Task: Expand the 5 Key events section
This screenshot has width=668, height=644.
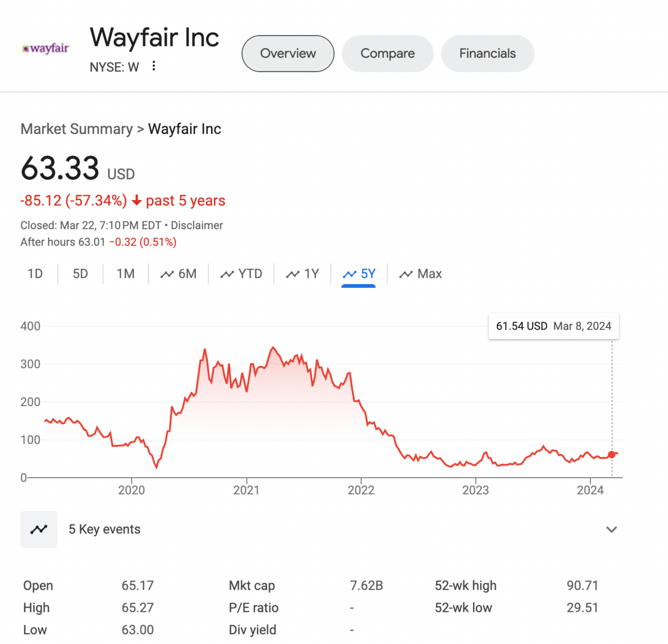Action: click(x=611, y=529)
